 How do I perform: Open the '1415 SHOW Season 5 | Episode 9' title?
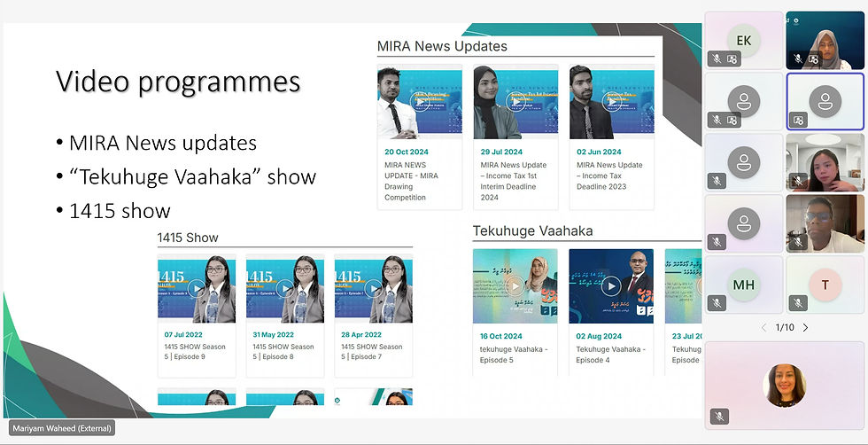195,352
